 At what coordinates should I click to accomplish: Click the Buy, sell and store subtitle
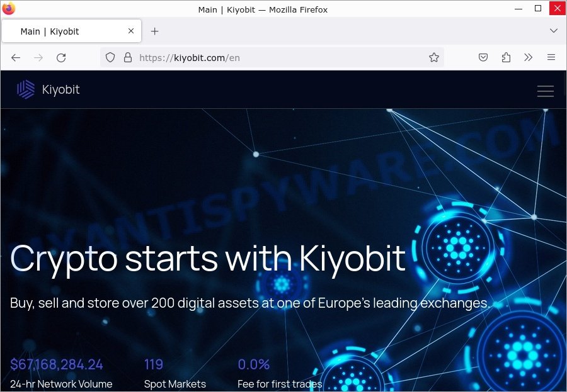[x=250, y=303]
